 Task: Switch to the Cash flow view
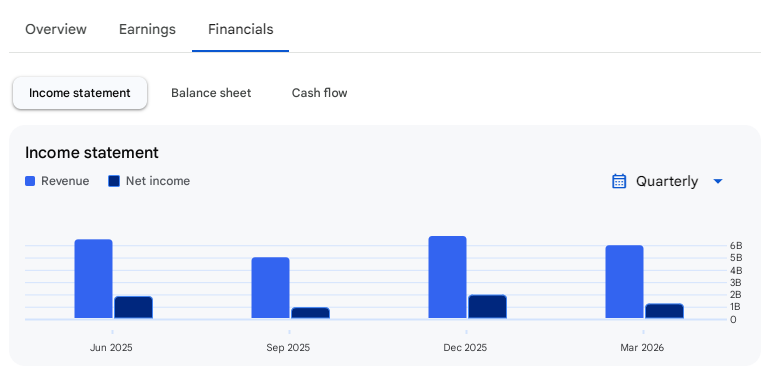(x=320, y=93)
